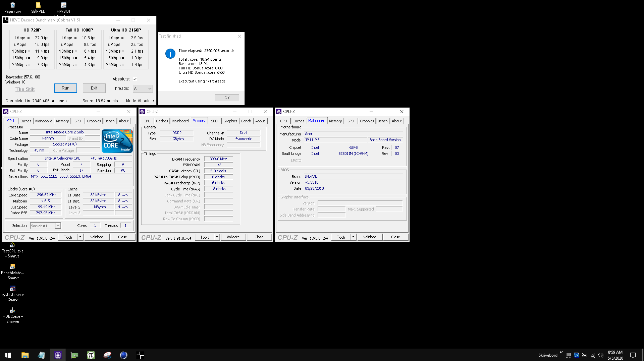Click the Run button in HEVC benchmark
The width and height of the screenshot is (644, 361).
[66, 88]
